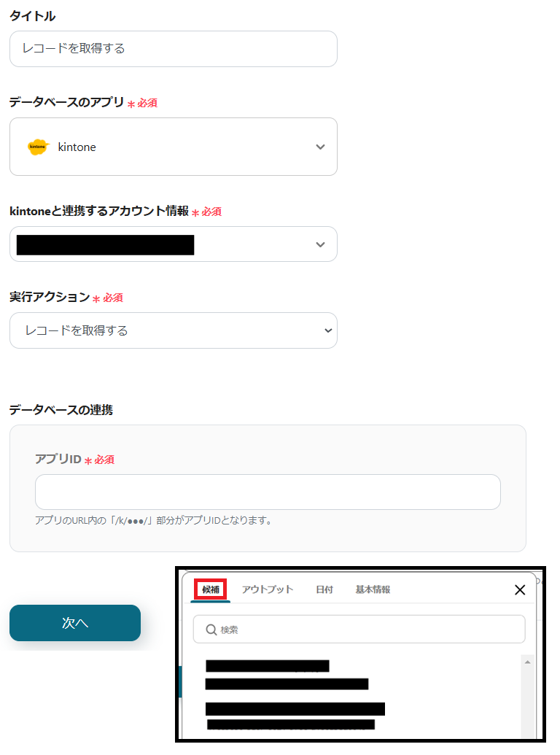Select the second redacted candidate entry
This screenshot has width=560, height=755.
click(295, 716)
